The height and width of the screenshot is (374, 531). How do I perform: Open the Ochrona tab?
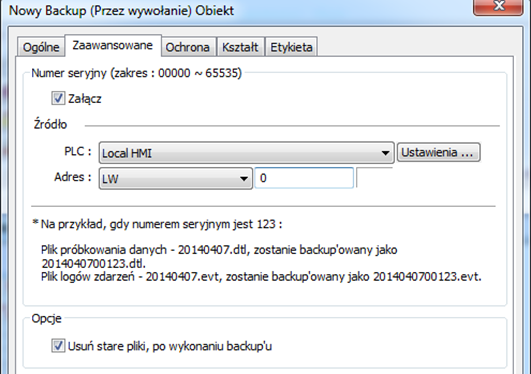click(188, 47)
